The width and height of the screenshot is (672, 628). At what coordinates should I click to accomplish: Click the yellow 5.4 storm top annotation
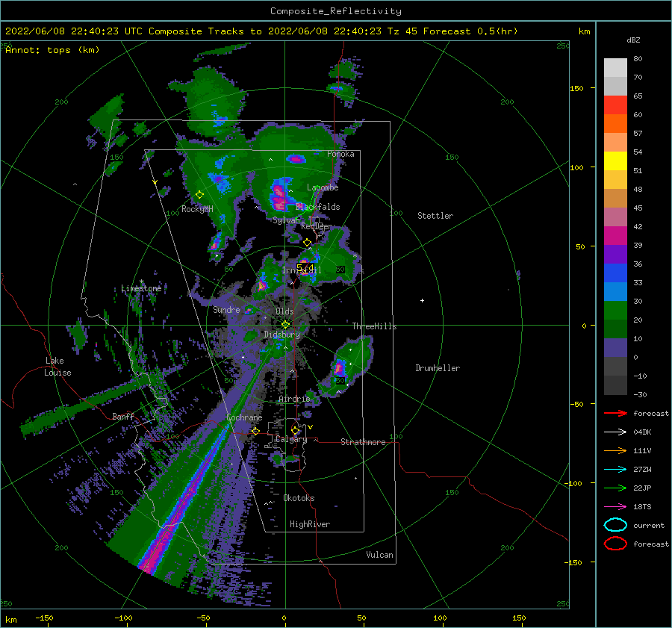pyautogui.click(x=305, y=268)
